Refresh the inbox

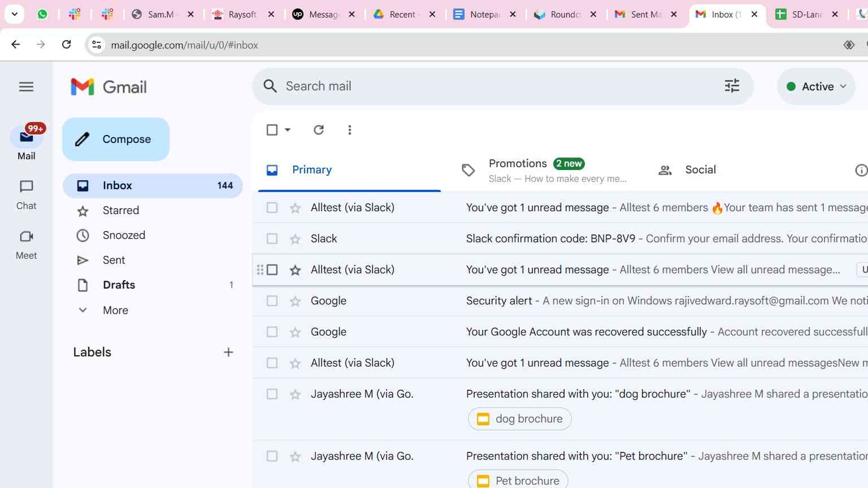pyautogui.click(x=319, y=130)
